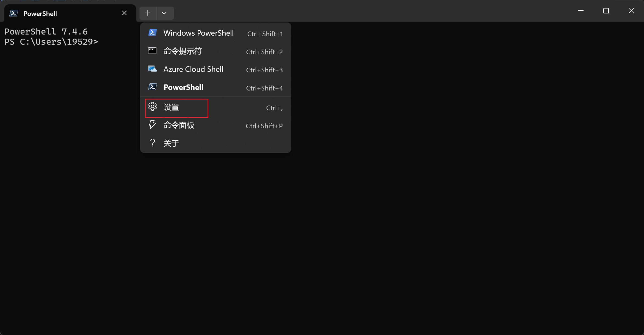This screenshot has height=335, width=644.
Task: Maximize the terminal window
Action: pos(606,11)
